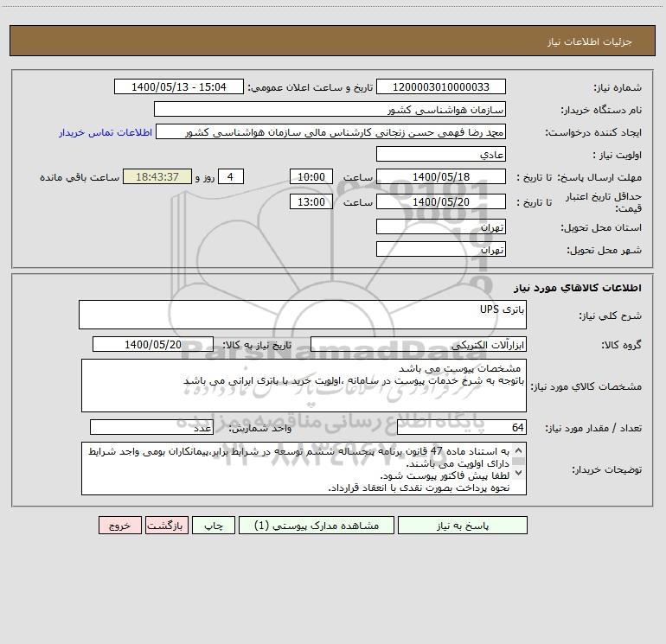Open مشاهده مدارک پیوستی (1) button

tap(317, 525)
